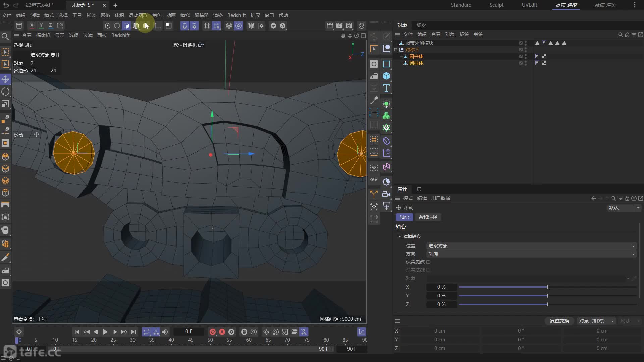Toggle Z axis lock icon
Screen dimensions: 644x362
click(x=50, y=25)
